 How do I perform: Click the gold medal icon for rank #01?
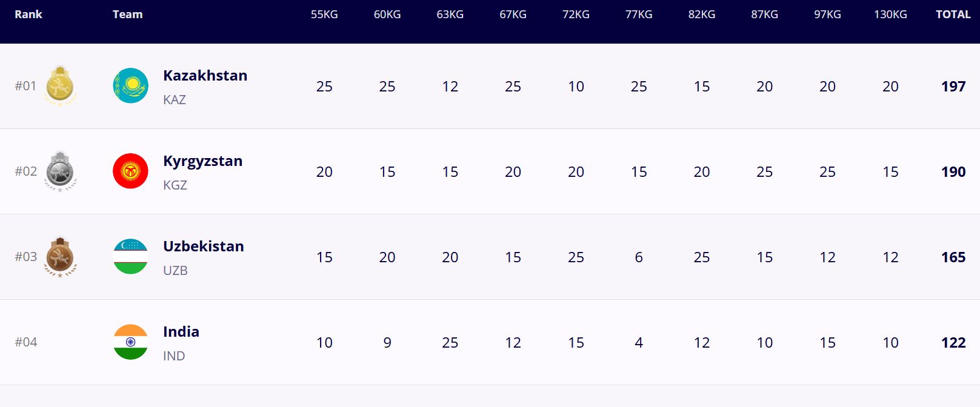coord(60,86)
